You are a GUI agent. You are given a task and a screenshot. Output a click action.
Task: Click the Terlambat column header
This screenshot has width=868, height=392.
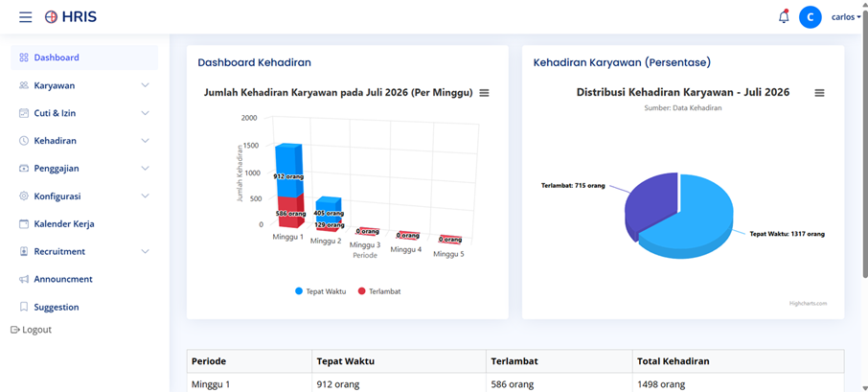[x=560, y=361]
